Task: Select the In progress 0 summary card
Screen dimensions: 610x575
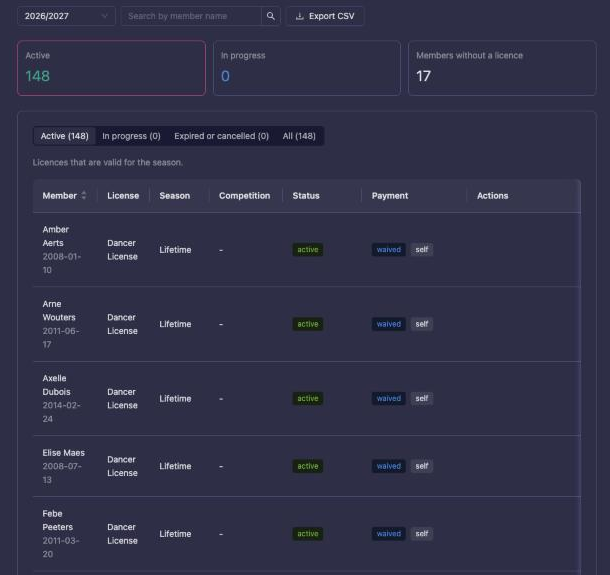Action: [x=307, y=68]
